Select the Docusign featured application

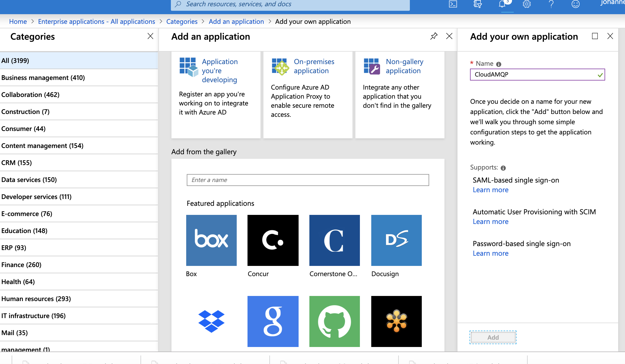(396, 240)
